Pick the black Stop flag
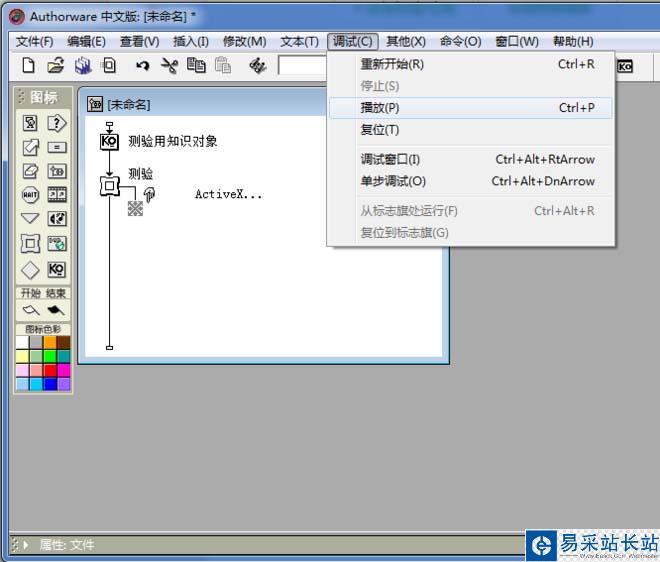 (56, 311)
